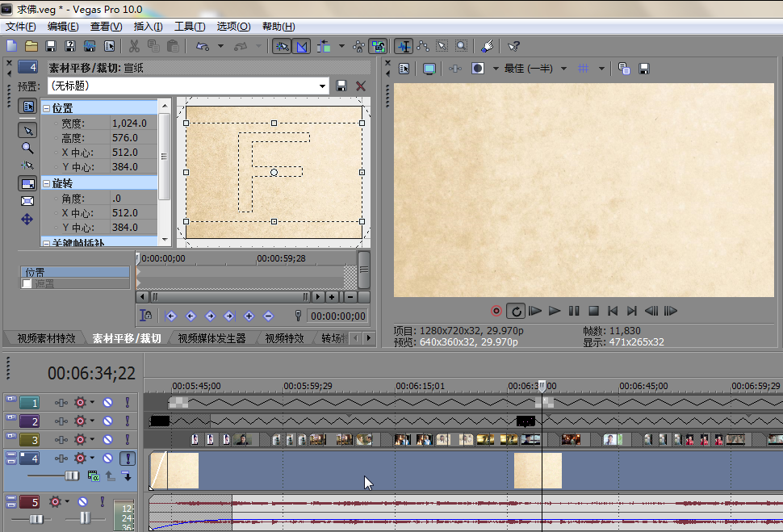Open the undo history dropdown arrow
This screenshot has height=532, width=783.
(x=220, y=47)
